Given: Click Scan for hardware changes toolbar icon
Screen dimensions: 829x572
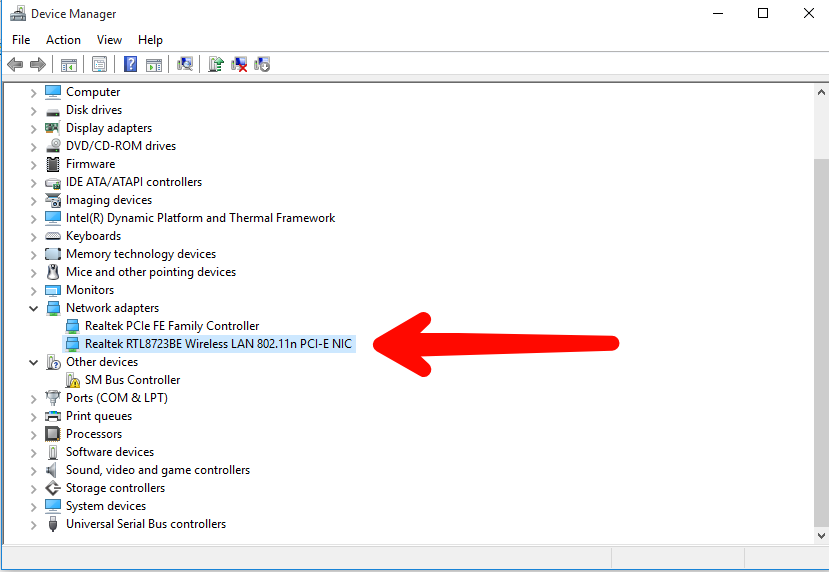Looking at the screenshot, I should click(185, 64).
